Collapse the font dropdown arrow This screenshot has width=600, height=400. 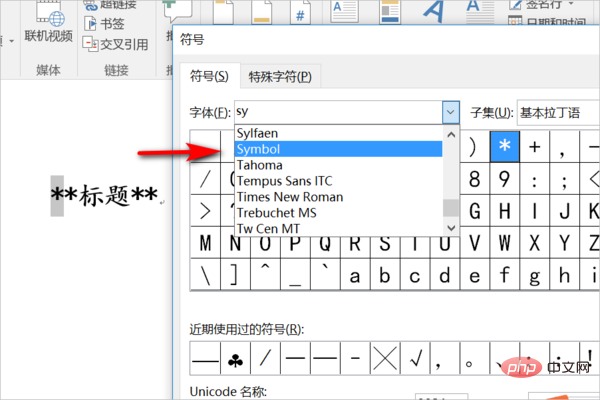[x=450, y=112]
